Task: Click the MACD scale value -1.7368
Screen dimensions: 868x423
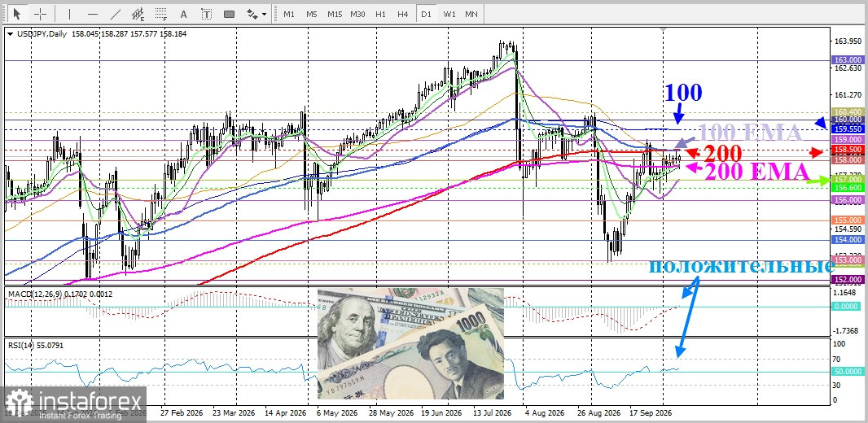Action: [x=846, y=330]
